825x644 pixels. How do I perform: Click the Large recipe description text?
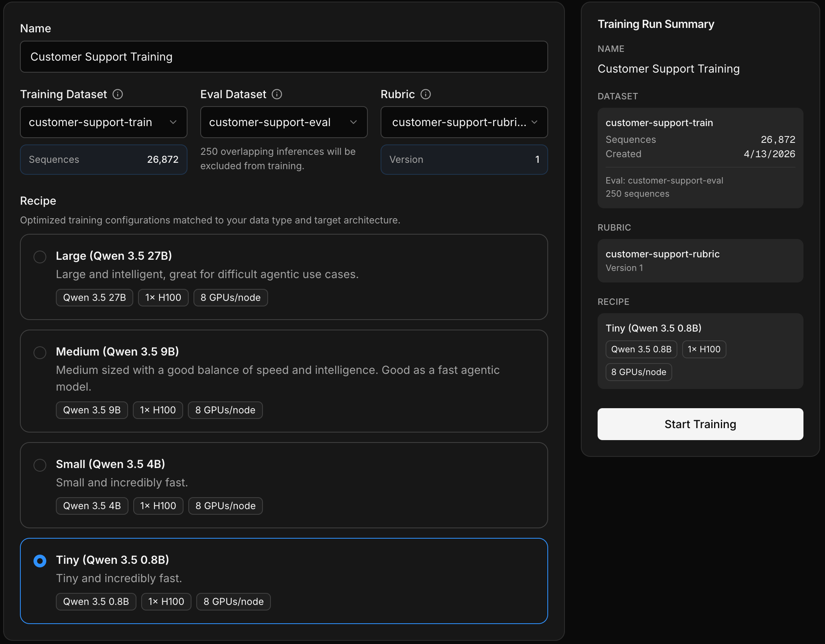point(207,274)
